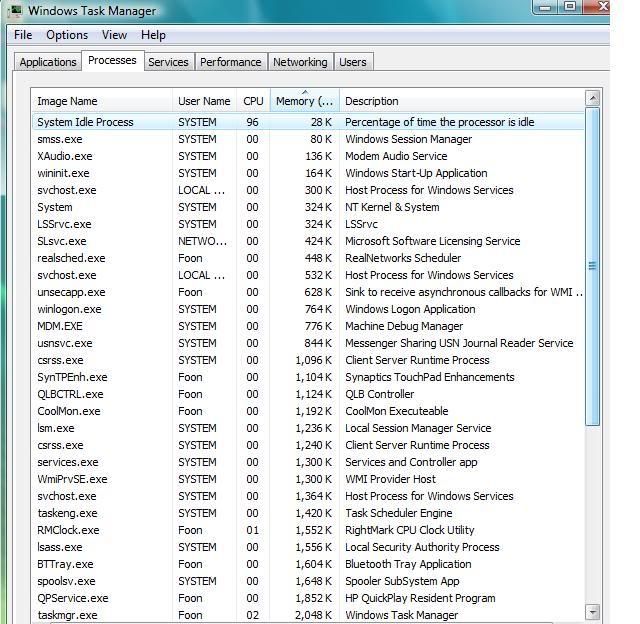Select the lsm.exe process
Image resolution: width=640 pixels, height=624 pixels.
[x=308, y=428]
